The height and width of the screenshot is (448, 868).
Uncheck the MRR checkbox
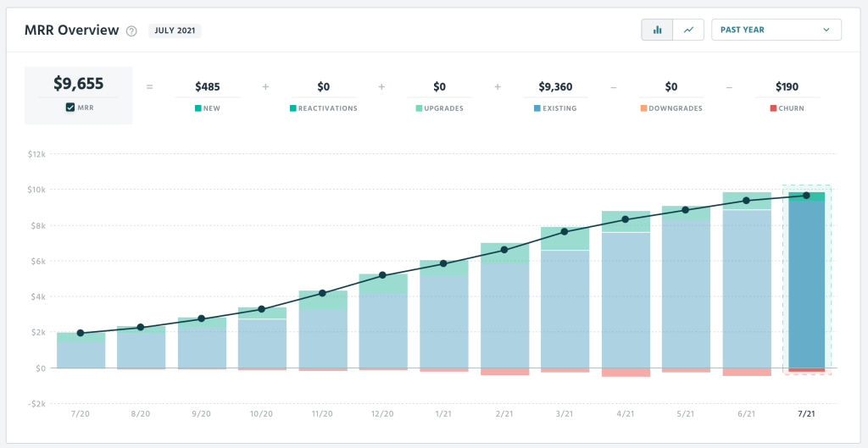pos(70,108)
